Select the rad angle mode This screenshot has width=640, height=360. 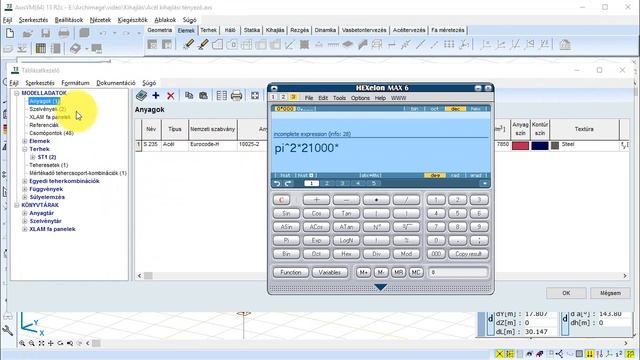455,176
